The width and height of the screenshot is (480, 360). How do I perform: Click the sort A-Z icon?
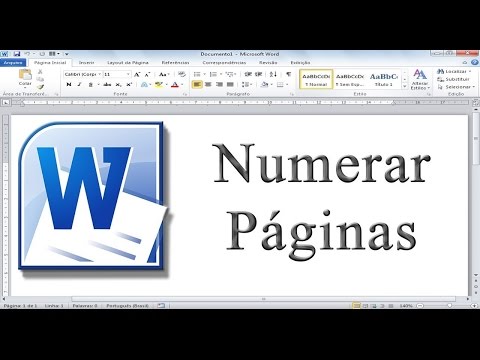[273, 74]
